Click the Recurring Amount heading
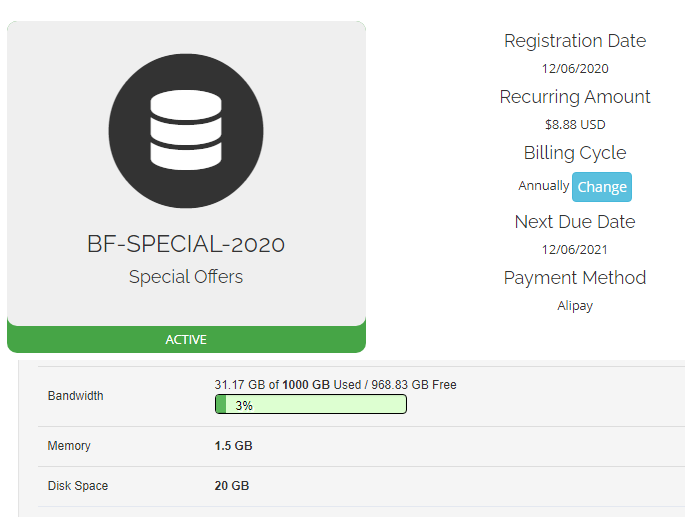 tap(575, 97)
